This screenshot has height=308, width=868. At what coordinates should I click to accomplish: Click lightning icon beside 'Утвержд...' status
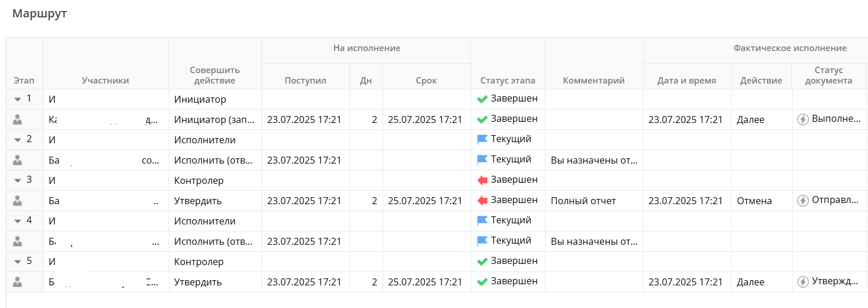click(802, 282)
